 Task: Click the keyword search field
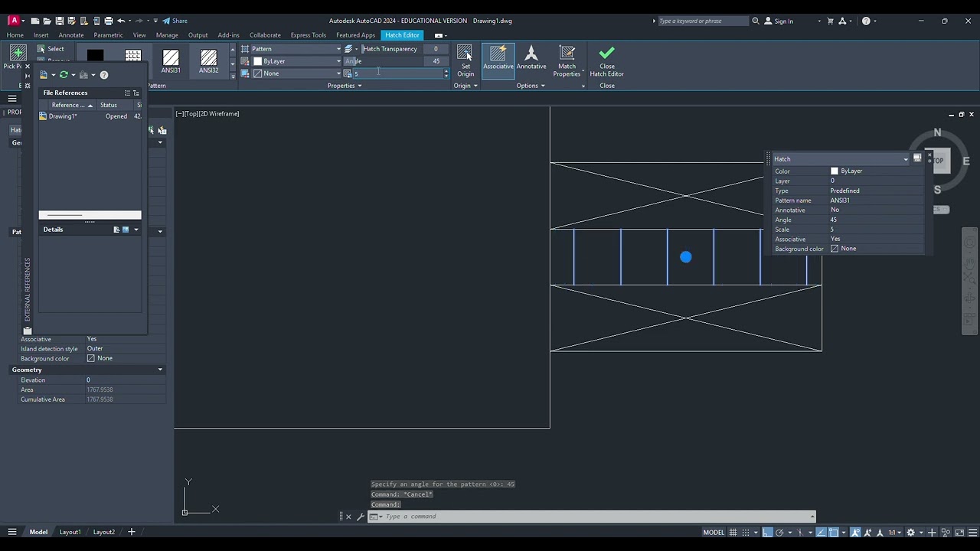coord(702,21)
